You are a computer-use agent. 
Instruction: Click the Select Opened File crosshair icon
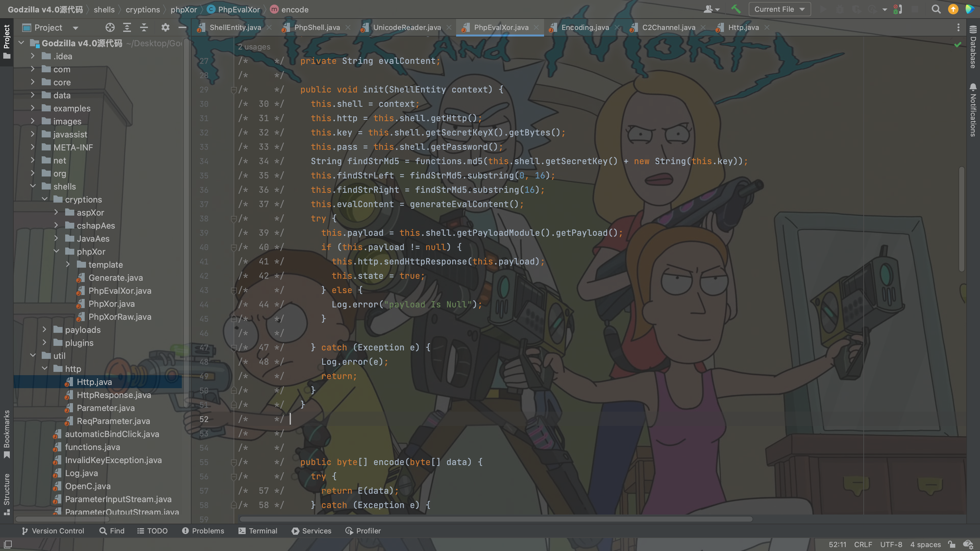click(110, 27)
